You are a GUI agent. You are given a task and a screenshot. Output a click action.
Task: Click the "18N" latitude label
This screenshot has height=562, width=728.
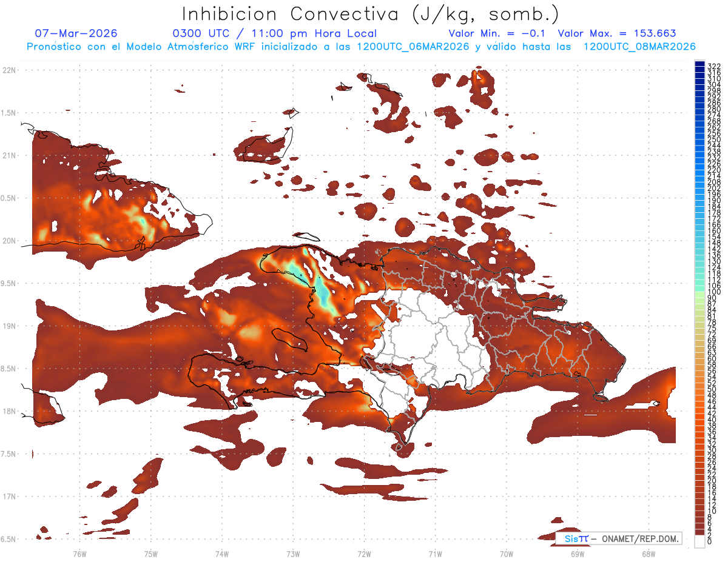point(9,411)
